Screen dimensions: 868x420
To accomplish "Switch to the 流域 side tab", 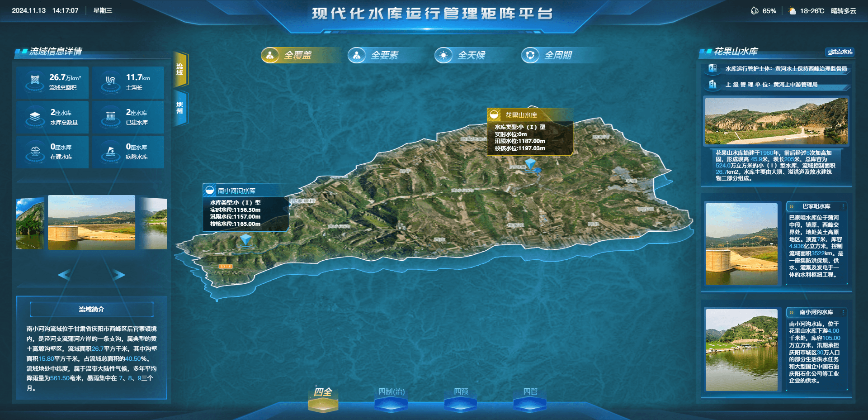I will point(179,69).
